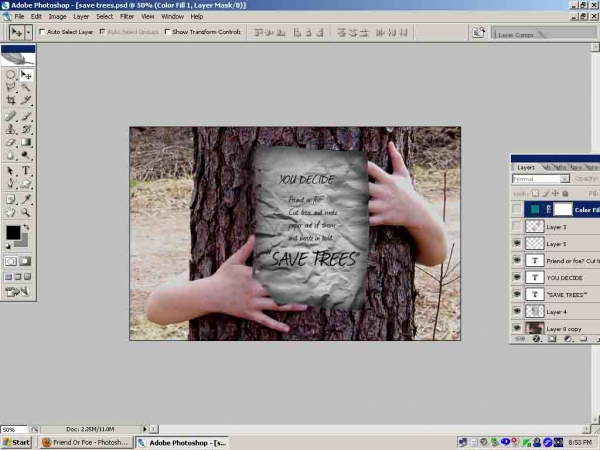This screenshot has width=600, height=450.
Task: Hide the YOU DECIDE text layer
Action: point(517,277)
